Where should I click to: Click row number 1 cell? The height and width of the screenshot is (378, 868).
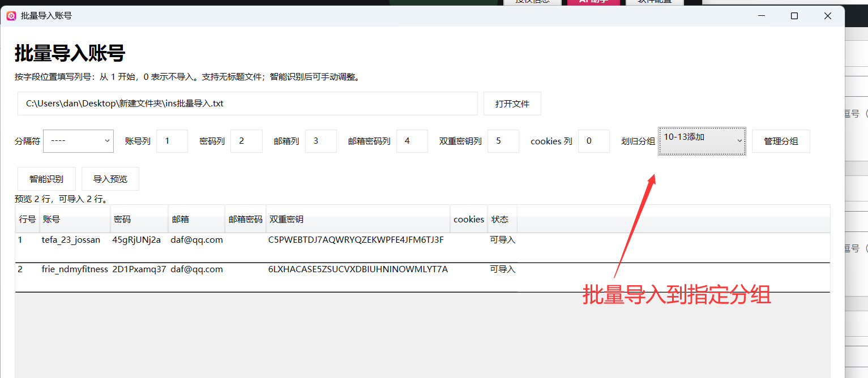coord(20,240)
